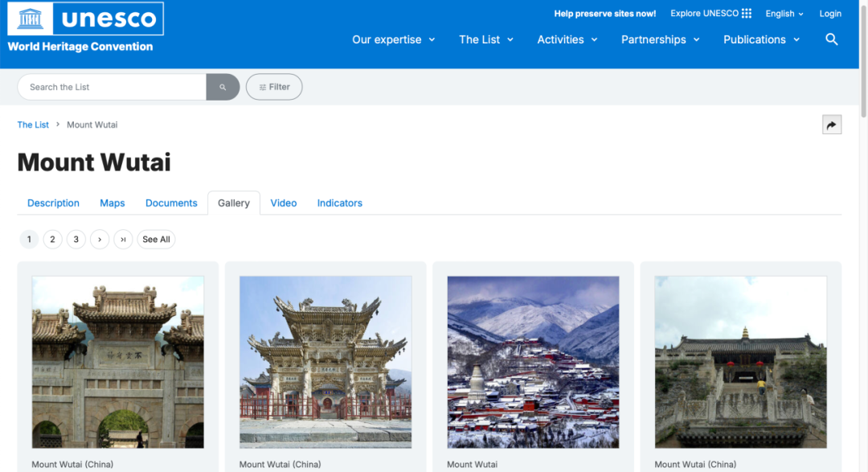Click the UNESCO World Heritage Convention logo
Image resolution: width=868 pixels, height=472 pixels.
click(x=85, y=27)
